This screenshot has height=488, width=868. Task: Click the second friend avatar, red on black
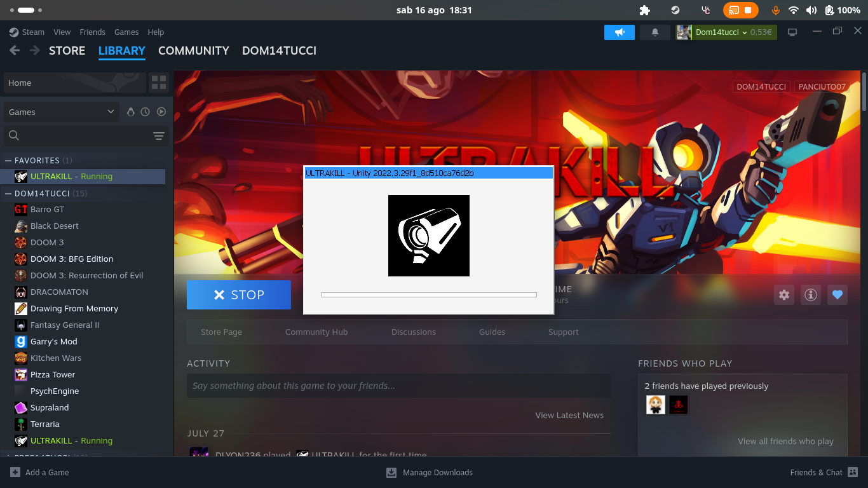679,405
